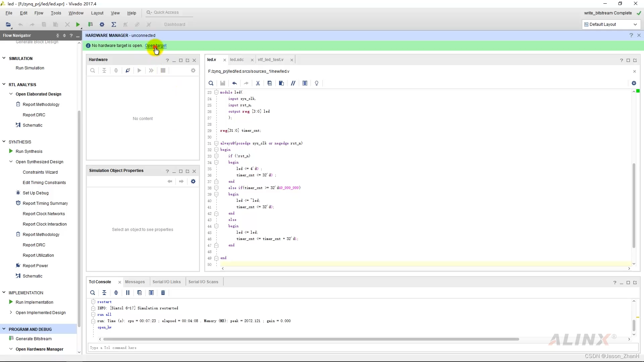Click the trash icon to clear Tcl Console
Screen dimensions: 644x362
163,293
